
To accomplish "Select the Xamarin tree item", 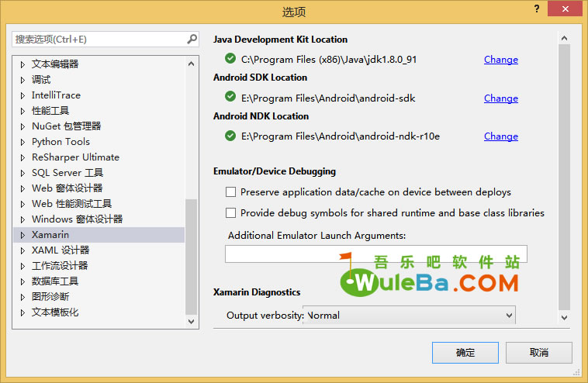I will point(99,235).
